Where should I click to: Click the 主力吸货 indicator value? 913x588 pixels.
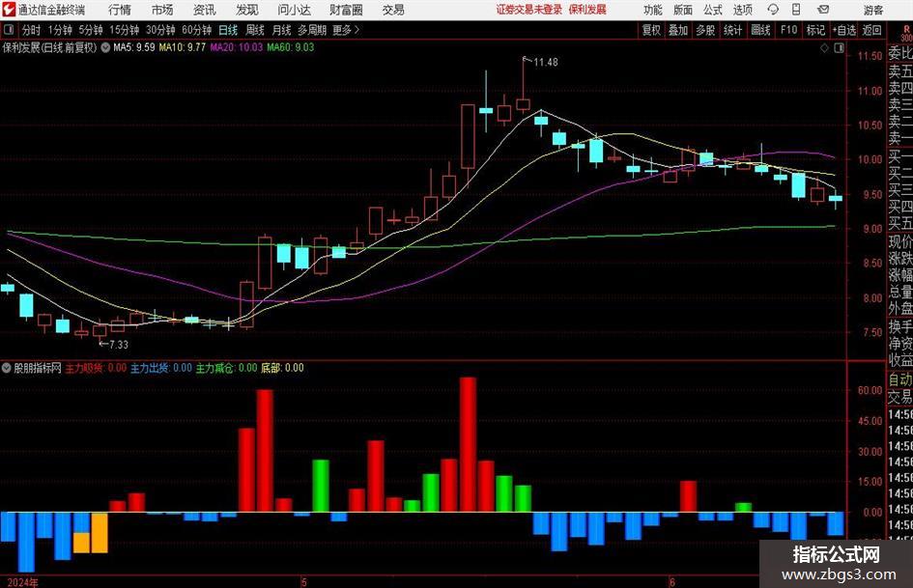(x=96, y=368)
